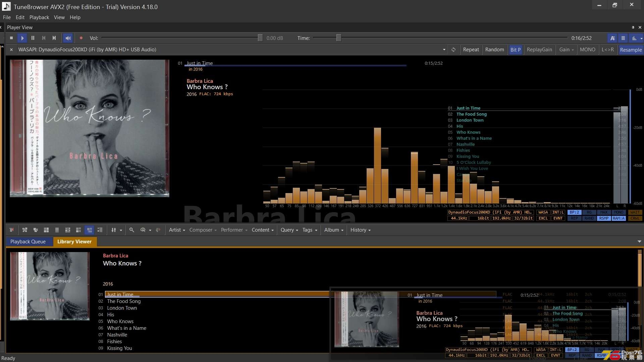Open the Help menu
Image resolution: width=644 pixels, height=362 pixels.
tap(75, 17)
